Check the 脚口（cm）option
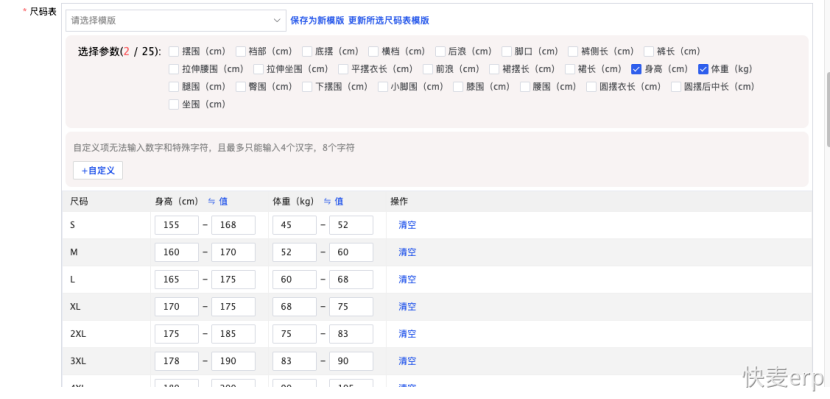Screen dimensions: 830x399 pos(507,52)
